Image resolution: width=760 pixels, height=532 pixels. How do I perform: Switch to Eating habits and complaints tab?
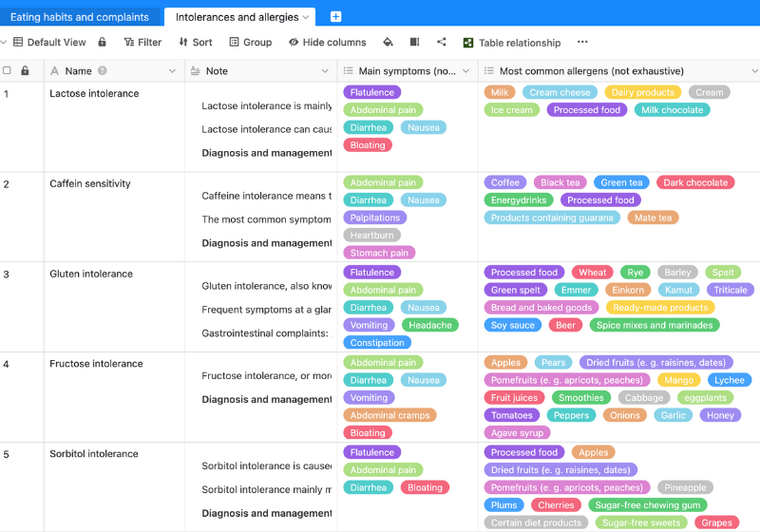(79, 17)
